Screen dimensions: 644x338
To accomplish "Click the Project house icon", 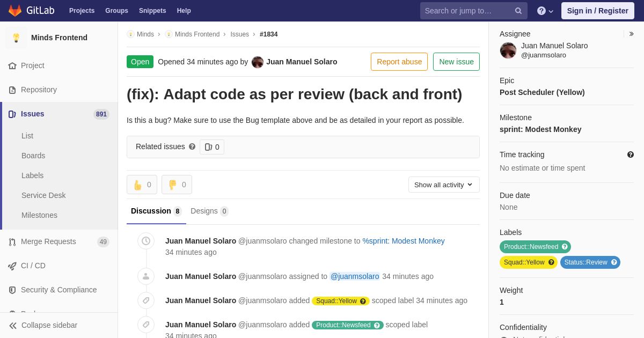I will click(x=12, y=65).
